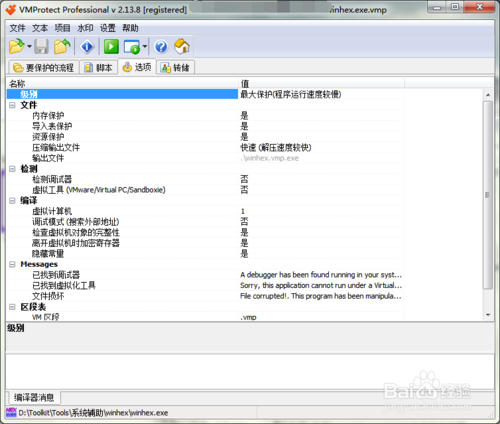This screenshot has width=500, height=424.
Task: Click the VMProtect title bar logo icon
Action: tap(11, 10)
